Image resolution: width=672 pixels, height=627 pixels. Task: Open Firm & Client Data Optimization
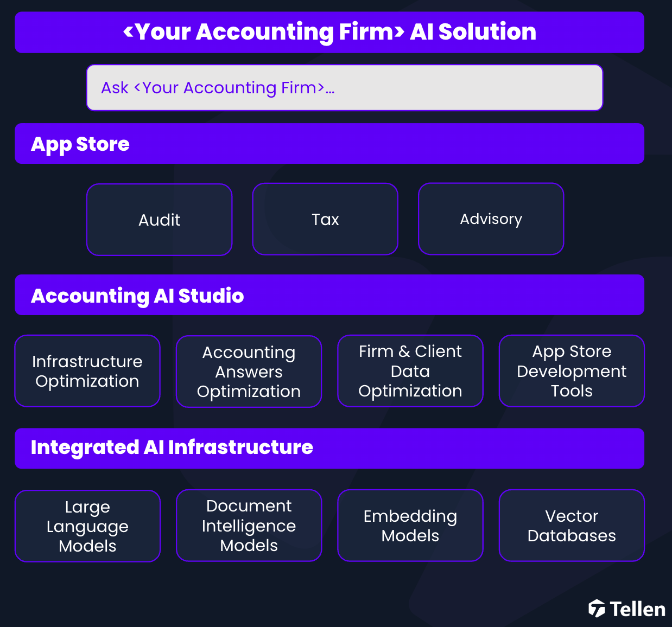(x=410, y=371)
